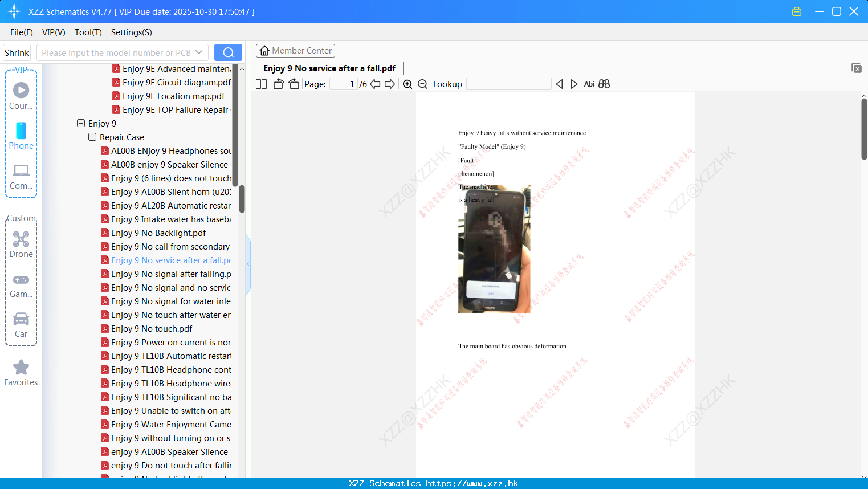Open Enjoy 9 Water Enjoyment Came file
Screen dimensions: 868x489
[x=166, y=425]
